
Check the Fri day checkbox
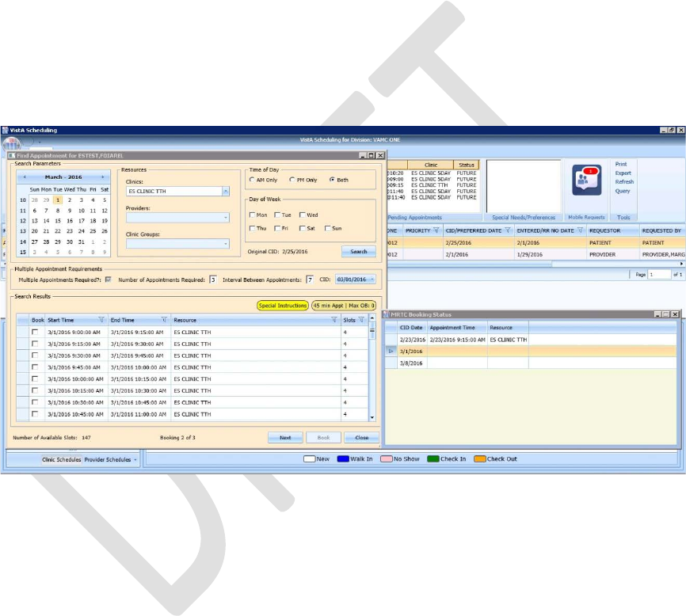tap(277, 228)
